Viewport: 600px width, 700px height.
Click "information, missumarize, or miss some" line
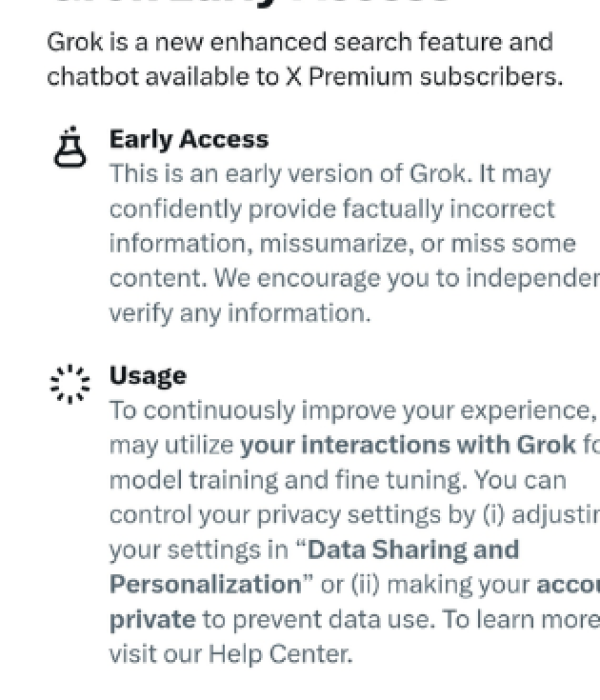pos(342,244)
